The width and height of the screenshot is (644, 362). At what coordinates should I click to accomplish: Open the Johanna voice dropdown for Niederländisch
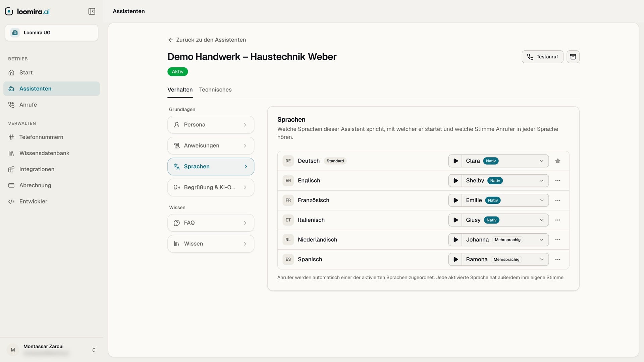coord(505,240)
